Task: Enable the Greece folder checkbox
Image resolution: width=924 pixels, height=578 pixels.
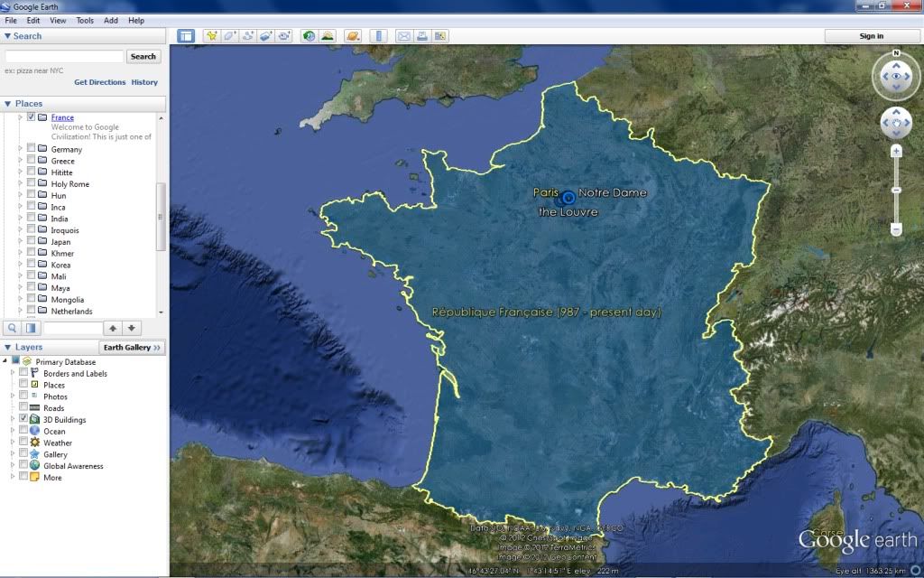Action: 32,160
